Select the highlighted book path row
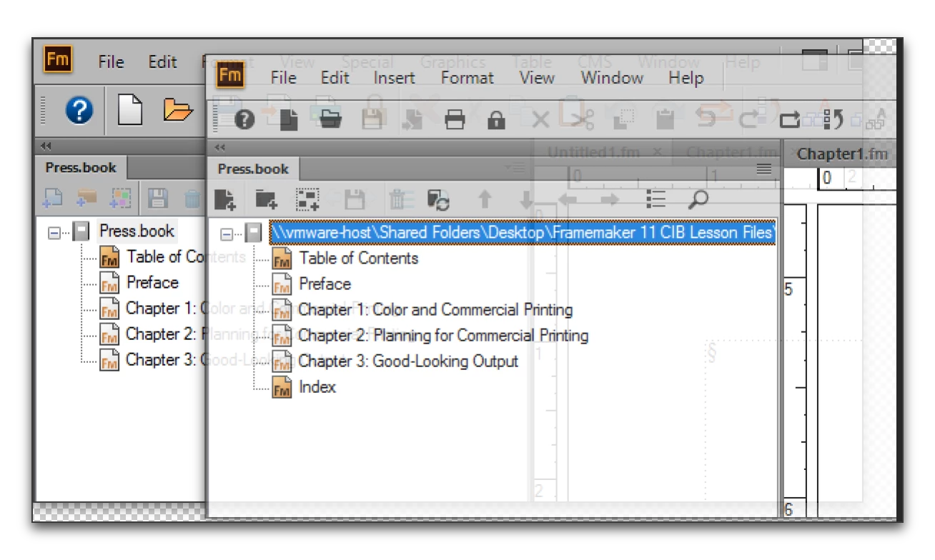 [522, 233]
